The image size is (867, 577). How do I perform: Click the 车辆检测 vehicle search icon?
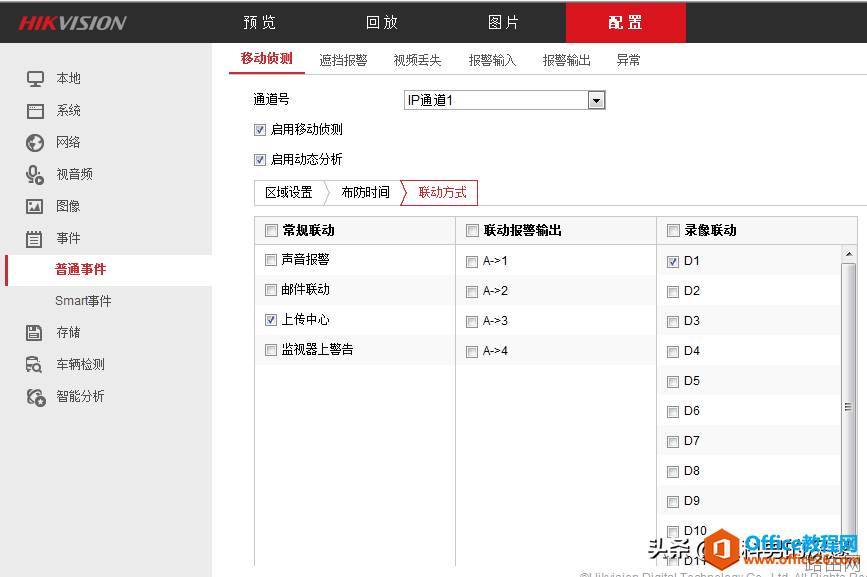[x=34, y=364]
